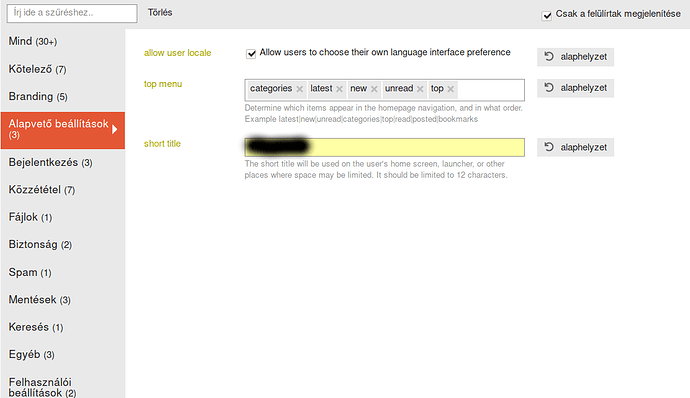Remove the categories tag from top menu
690x398 pixels.
point(300,89)
